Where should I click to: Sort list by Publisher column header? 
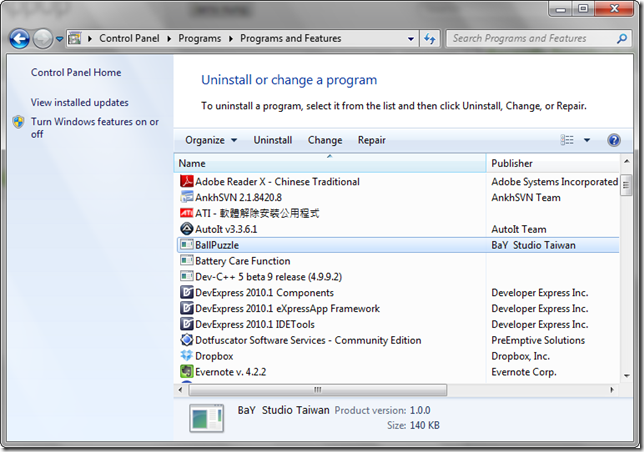coord(553,163)
